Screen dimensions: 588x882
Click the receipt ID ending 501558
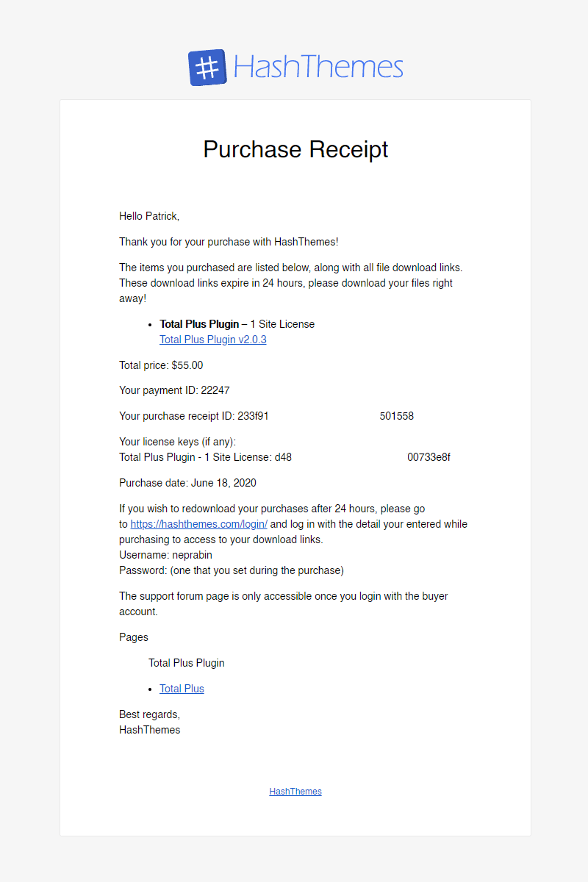click(397, 416)
